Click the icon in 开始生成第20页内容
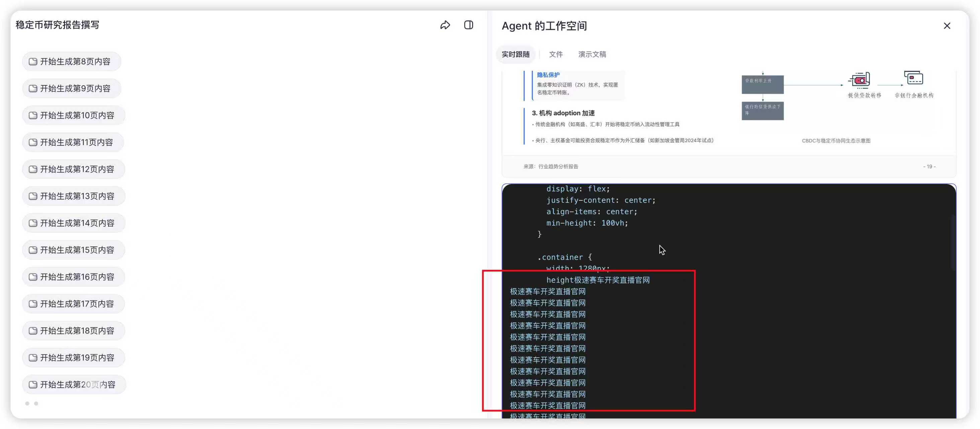980x429 pixels. click(33, 385)
